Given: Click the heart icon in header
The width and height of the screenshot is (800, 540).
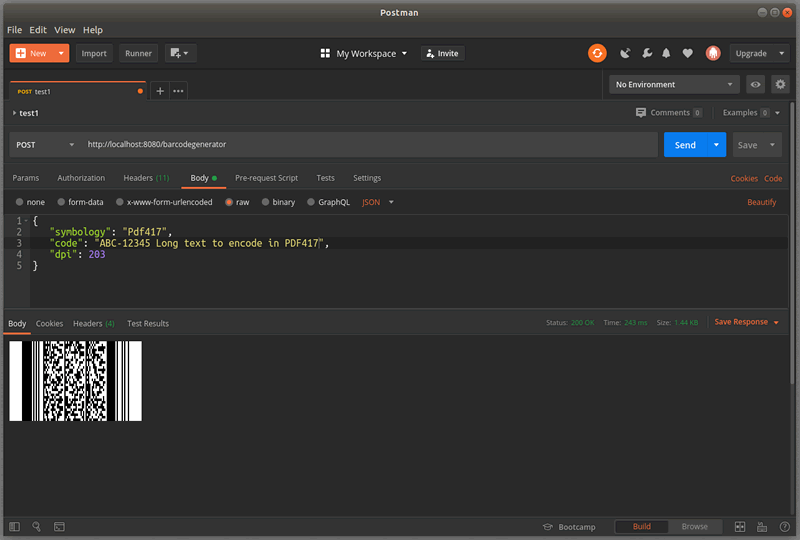Looking at the screenshot, I should click(x=688, y=53).
